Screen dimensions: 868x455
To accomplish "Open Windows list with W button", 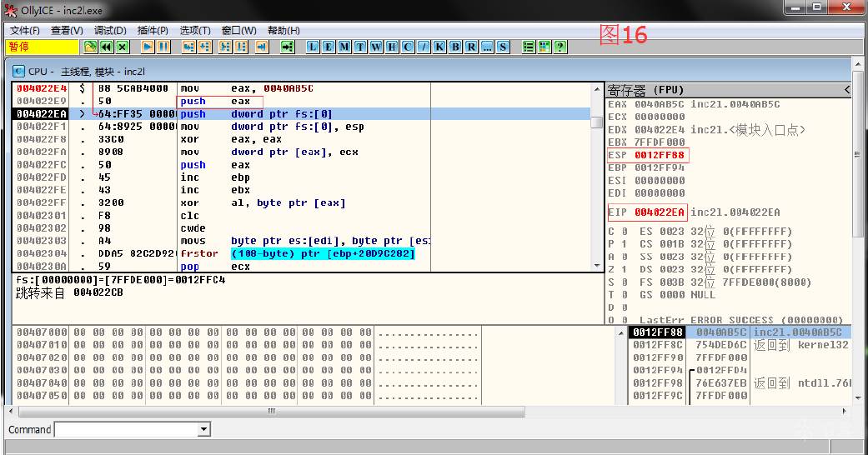I will tap(376, 47).
